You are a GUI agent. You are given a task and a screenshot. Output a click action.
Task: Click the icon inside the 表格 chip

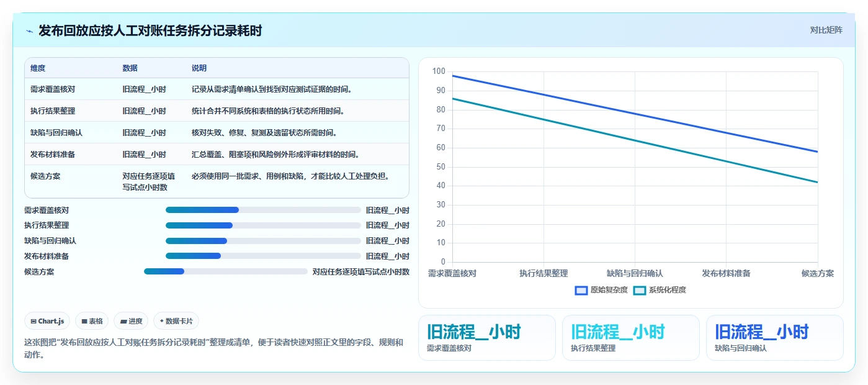pos(84,321)
